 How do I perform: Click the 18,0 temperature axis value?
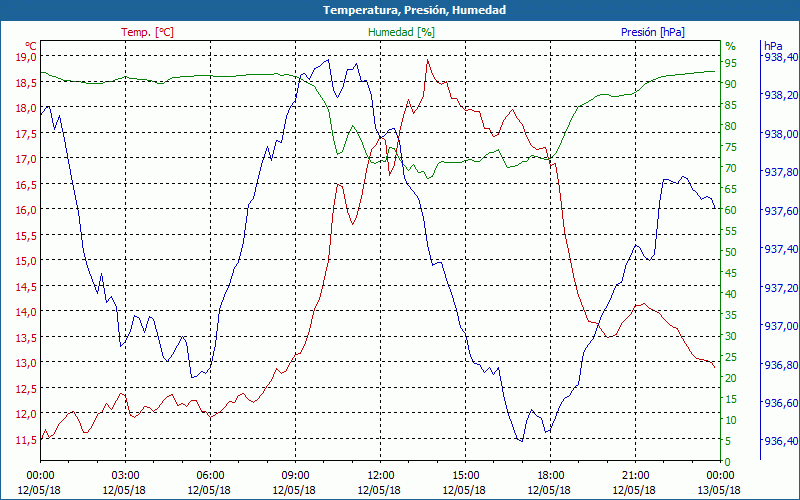click(28, 108)
